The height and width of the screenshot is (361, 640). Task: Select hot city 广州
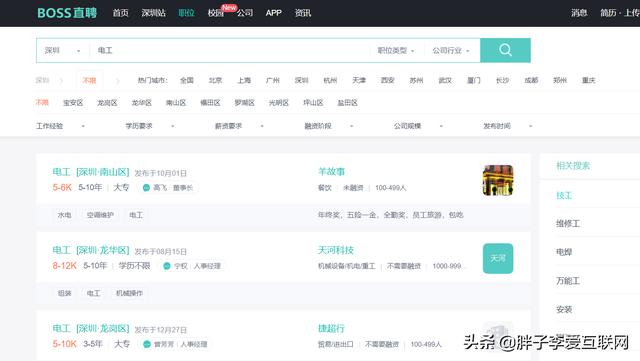tap(273, 80)
